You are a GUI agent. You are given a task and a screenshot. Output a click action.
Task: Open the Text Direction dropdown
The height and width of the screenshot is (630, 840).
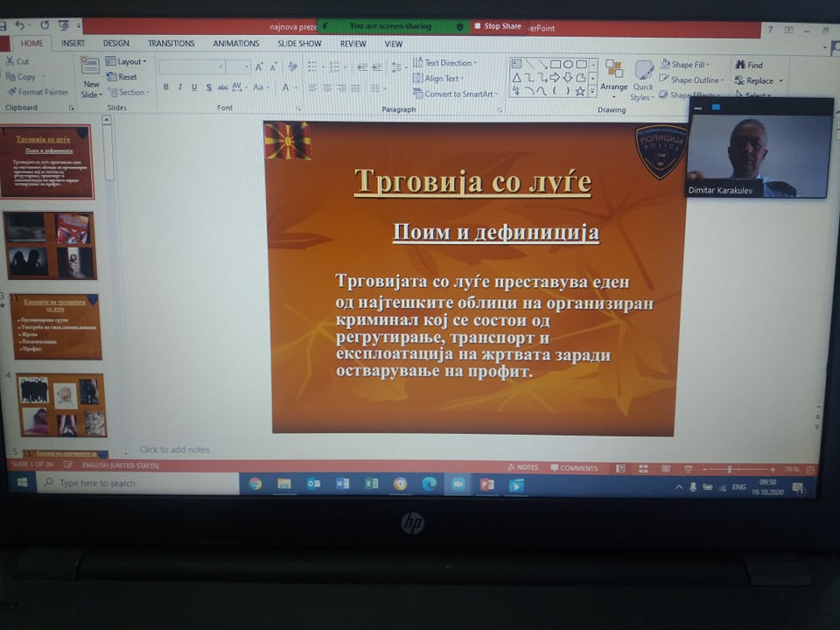click(444, 63)
